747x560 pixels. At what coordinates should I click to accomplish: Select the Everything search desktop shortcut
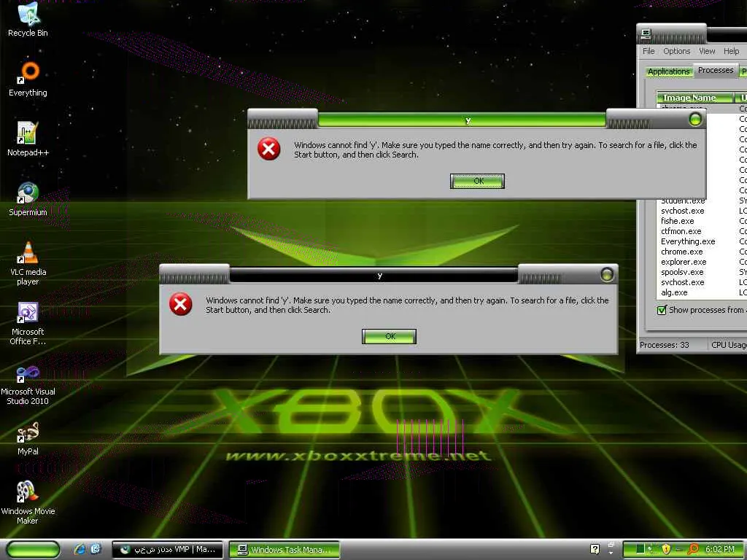(x=28, y=79)
